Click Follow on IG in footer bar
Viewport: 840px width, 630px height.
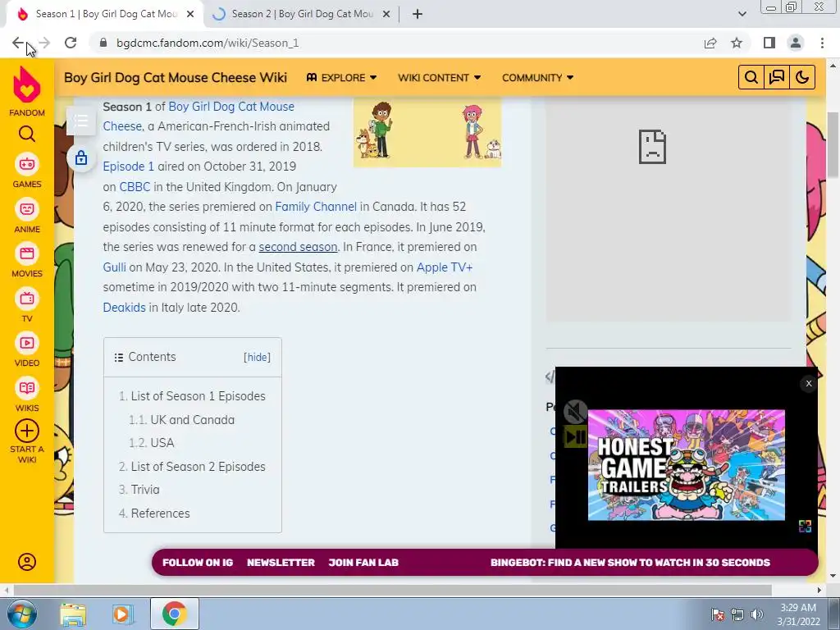198,563
